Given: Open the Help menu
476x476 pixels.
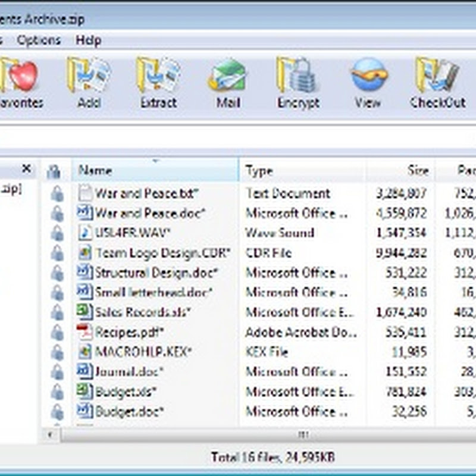Looking at the screenshot, I should pos(88,40).
